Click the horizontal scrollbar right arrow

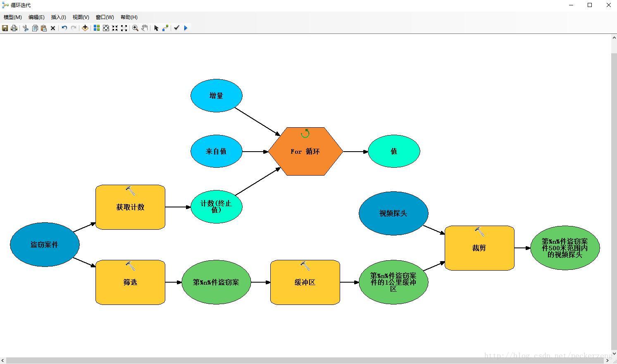point(607,361)
